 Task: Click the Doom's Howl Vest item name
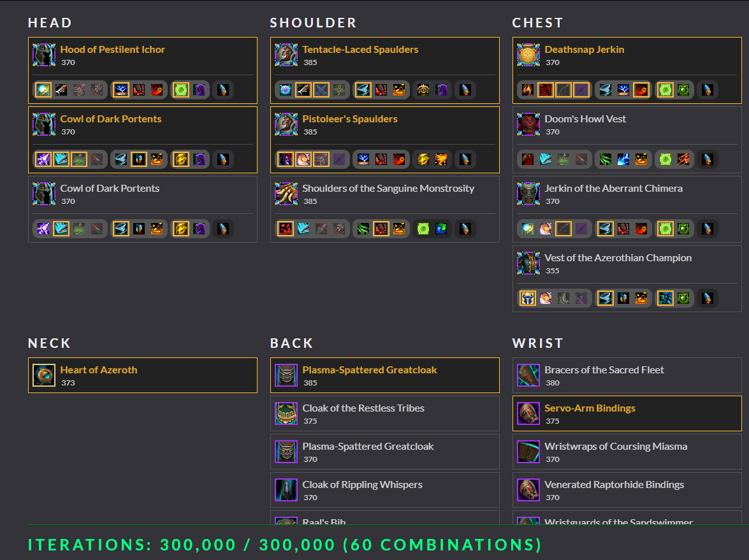tap(585, 119)
